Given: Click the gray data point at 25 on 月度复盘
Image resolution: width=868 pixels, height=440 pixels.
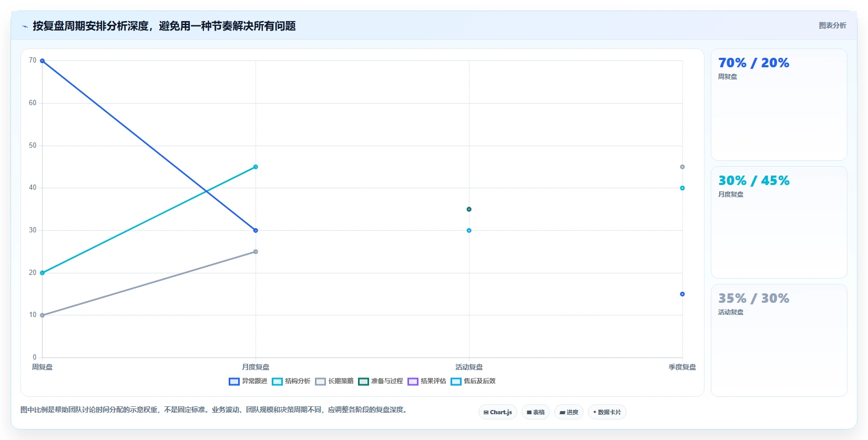Looking at the screenshot, I should tap(256, 252).
